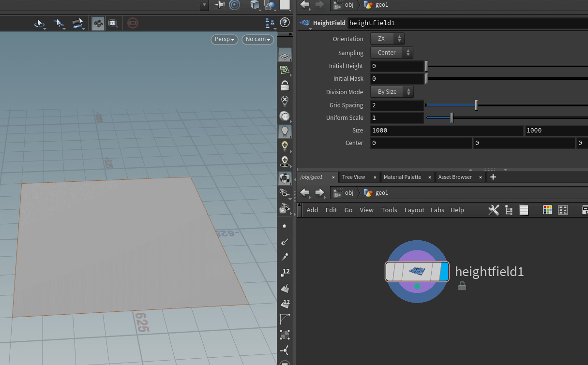Image resolution: width=588 pixels, height=365 pixels.
Task: Click the Grid Spacing slider handle
Action: (476, 105)
